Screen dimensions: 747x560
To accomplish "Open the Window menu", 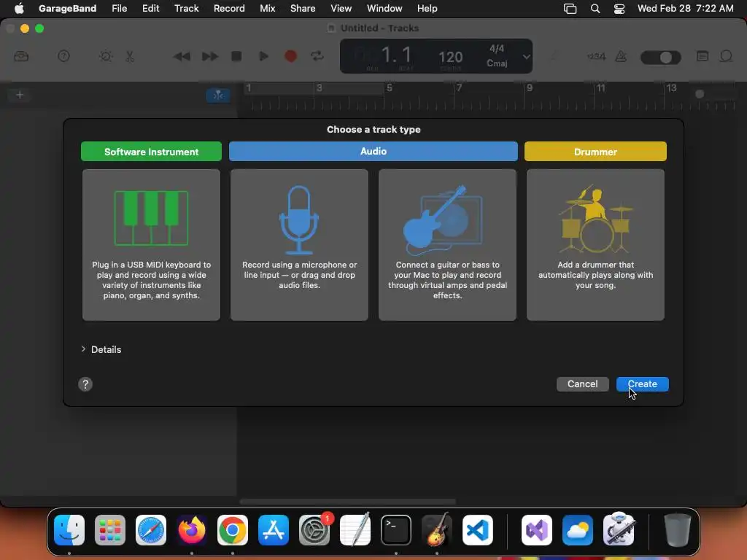I will pos(384,8).
